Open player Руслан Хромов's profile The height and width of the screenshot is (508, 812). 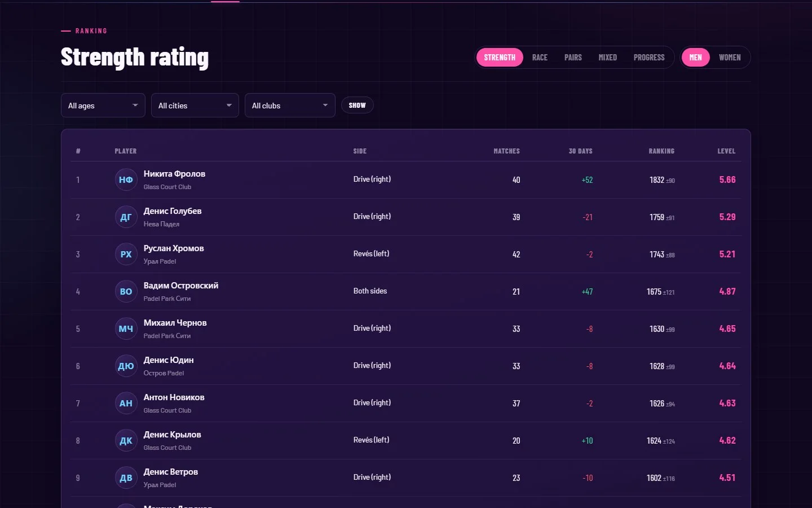click(174, 248)
